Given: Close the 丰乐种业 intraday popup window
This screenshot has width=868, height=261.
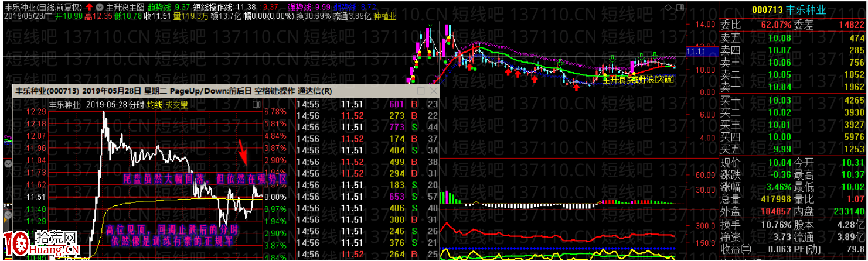Looking at the screenshot, I should (x=433, y=91).
